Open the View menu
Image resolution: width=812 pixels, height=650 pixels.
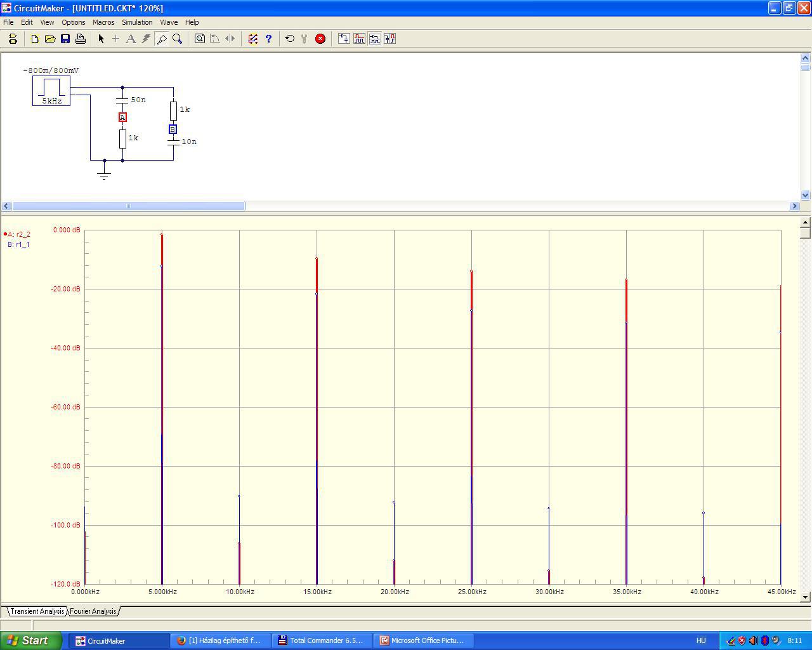click(47, 22)
